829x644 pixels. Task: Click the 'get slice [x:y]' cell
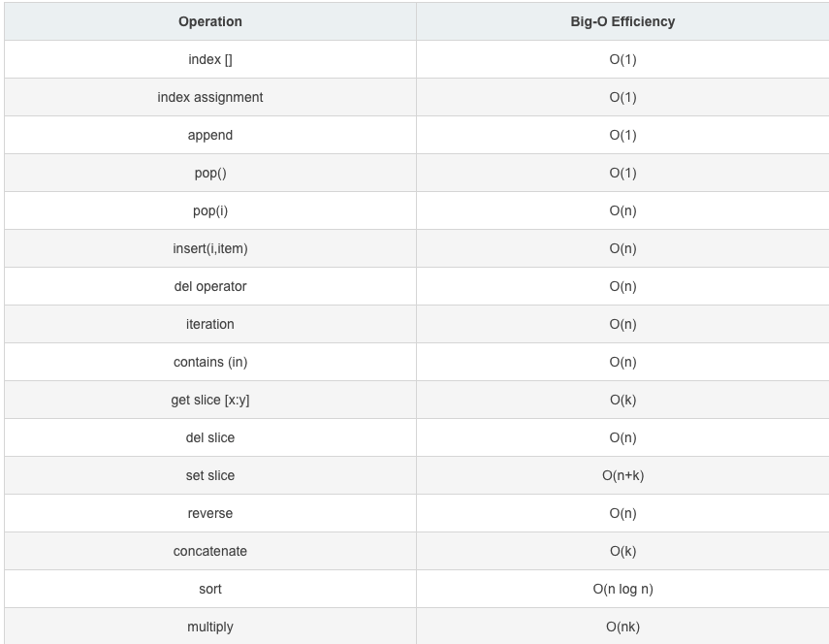[210, 400]
